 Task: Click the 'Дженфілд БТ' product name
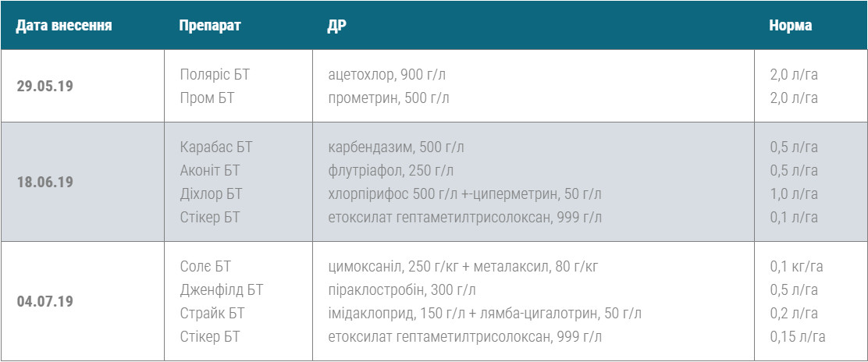pyautogui.click(x=222, y=289)
